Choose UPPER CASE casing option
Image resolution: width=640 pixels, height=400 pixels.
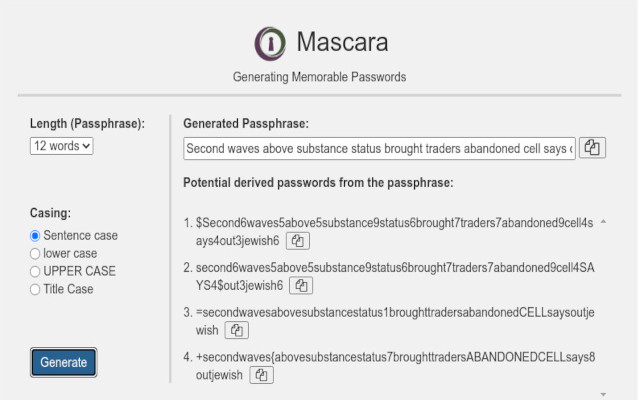point(36,271)
